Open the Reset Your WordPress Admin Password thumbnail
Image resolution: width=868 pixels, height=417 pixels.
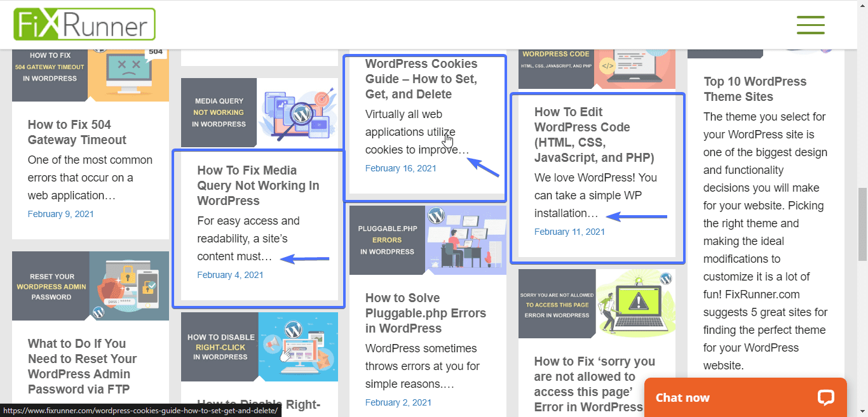(90, 286)
